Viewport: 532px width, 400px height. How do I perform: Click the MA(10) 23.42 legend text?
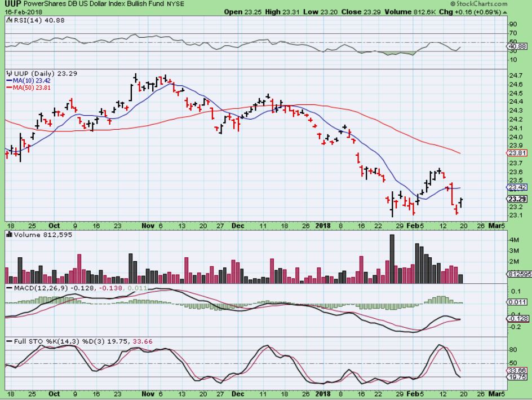[x=32, y=81]
